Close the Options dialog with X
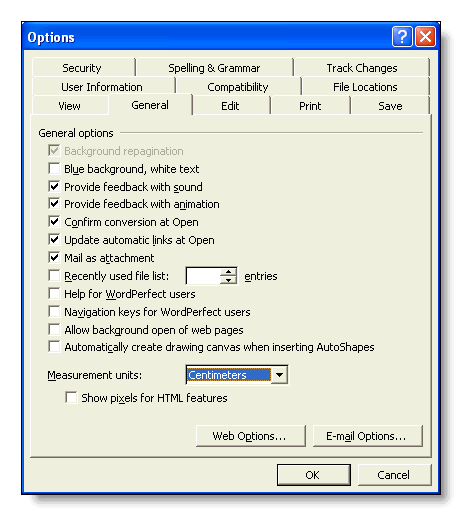This screenshot has width=462, height=516. tap(425, 37)
